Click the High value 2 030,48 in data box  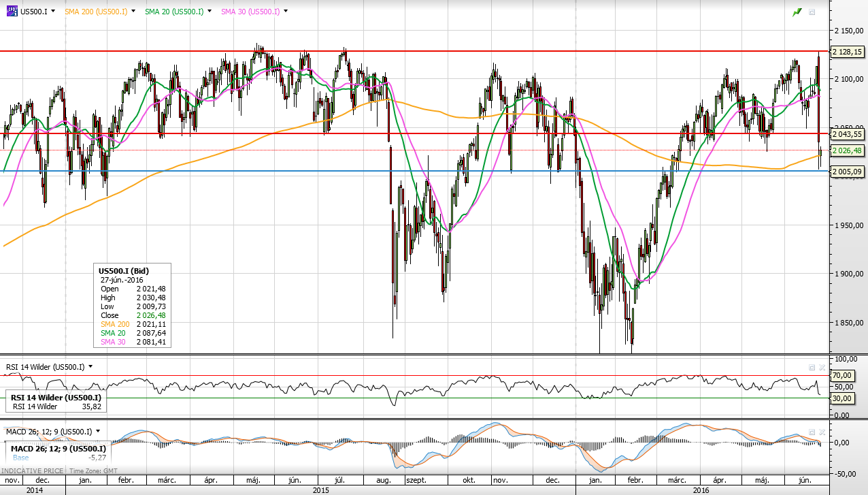(x=151, y=298)
